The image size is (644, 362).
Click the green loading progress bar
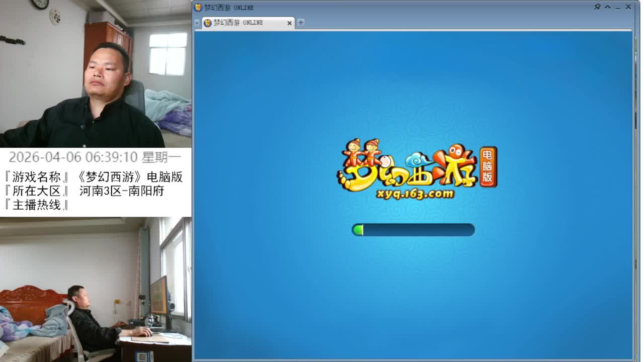[x=413, y=230]
